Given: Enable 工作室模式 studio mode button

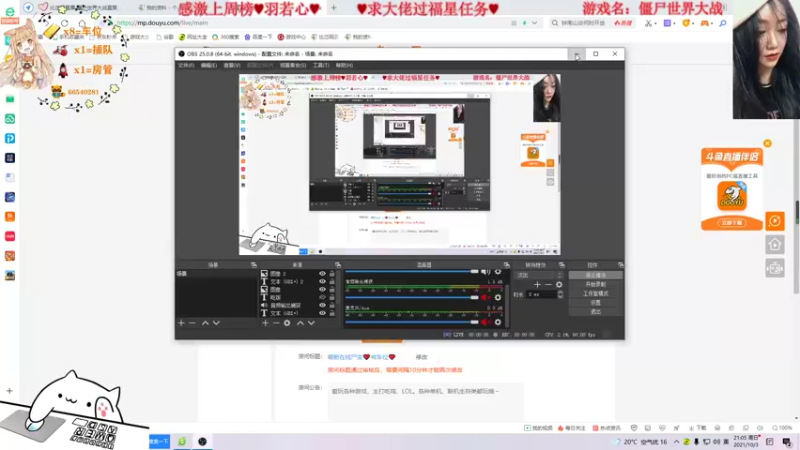Looking at the screenshot, I should 595,293.
